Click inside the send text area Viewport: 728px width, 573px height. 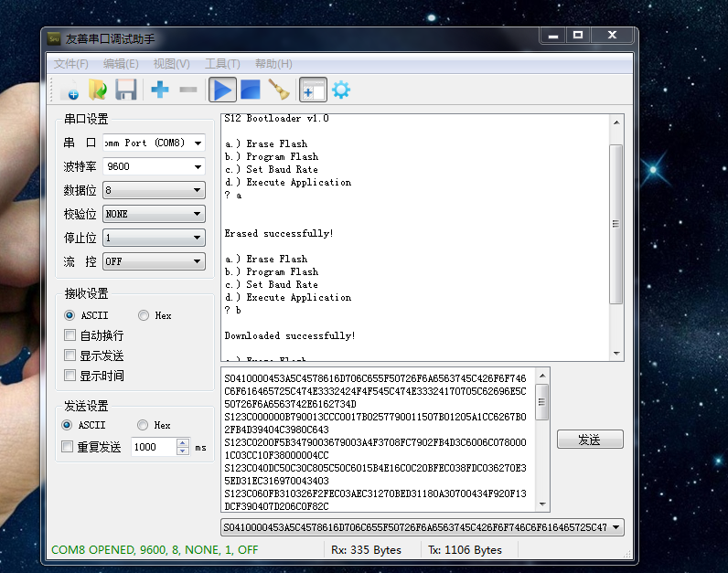tap(379, 440)
